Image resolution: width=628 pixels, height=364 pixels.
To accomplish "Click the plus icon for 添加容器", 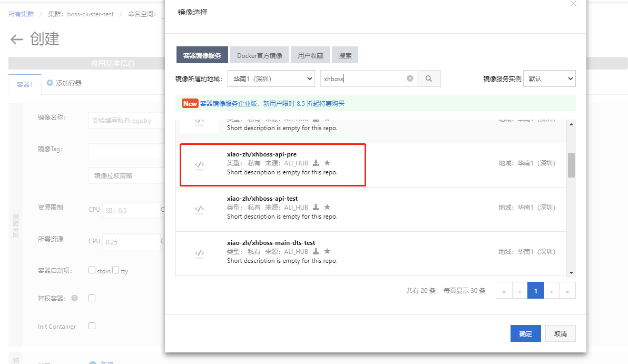I will point(50,83).
